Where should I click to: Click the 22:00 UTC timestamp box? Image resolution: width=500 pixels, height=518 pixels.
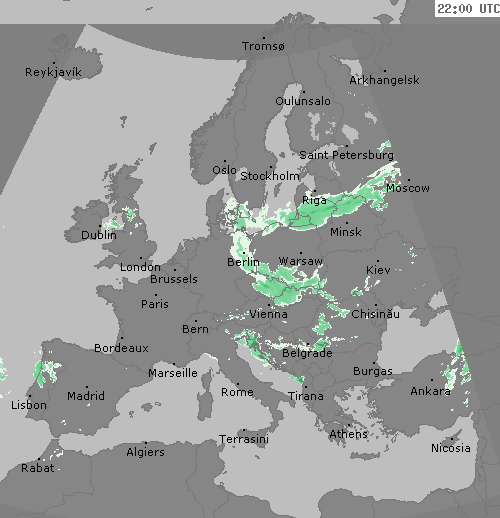[x=468, y=8]
